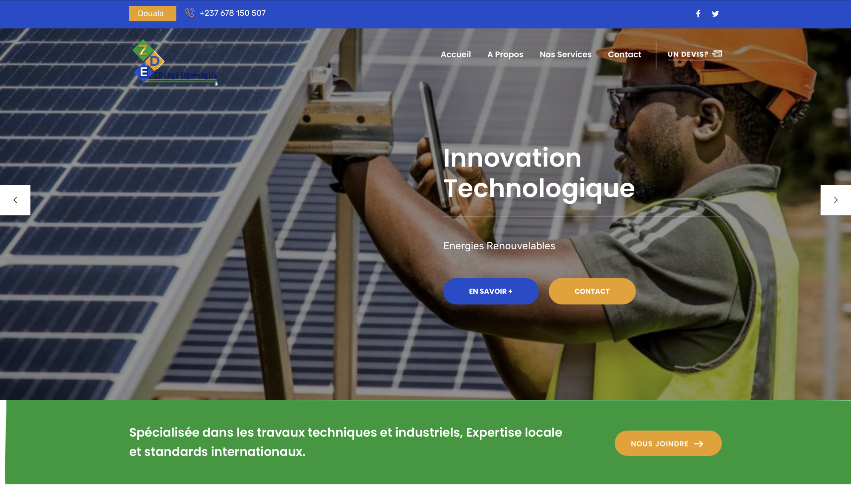Click the Energies Renouvelables subtitle
This screenshot has width=851, height=504.
click(x=499, y=246)
